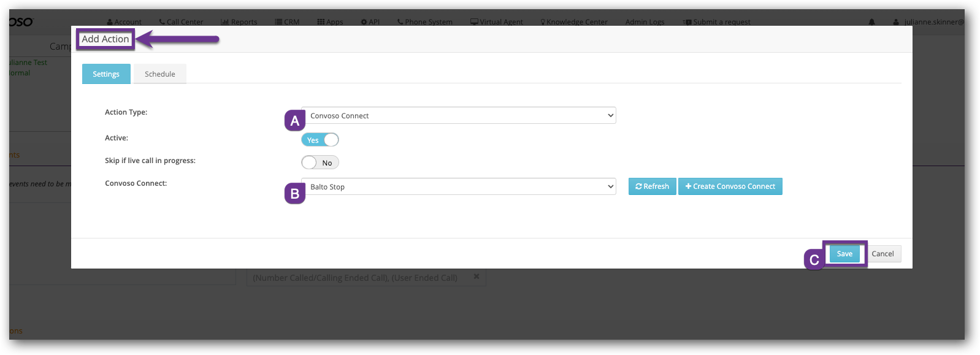Open the Virtual Agent menu
Screen dimensions: 980x355
coord(497,22)
